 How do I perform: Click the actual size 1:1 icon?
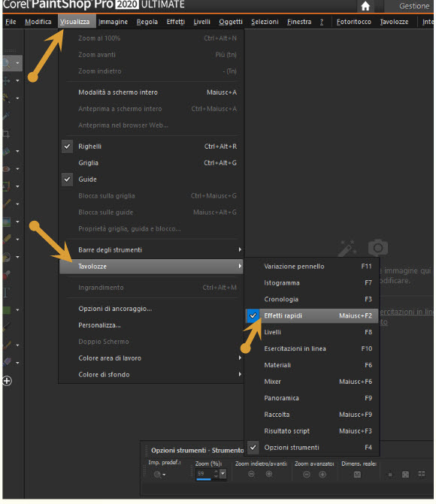[357, 475]
